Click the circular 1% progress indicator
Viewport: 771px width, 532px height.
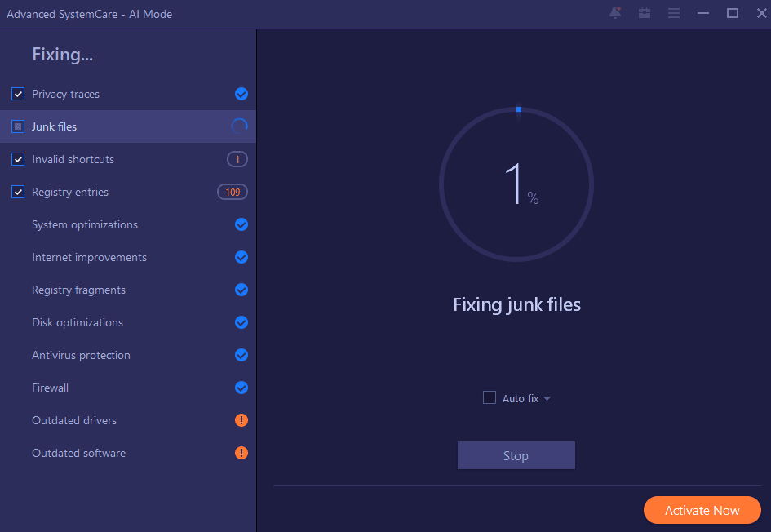[x=516, y=185]
